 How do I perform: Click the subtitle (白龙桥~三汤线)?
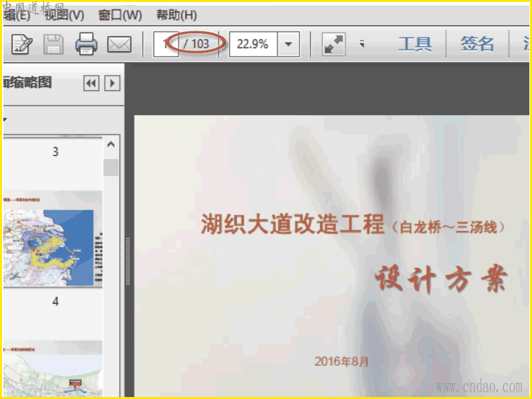click(448, 227)
